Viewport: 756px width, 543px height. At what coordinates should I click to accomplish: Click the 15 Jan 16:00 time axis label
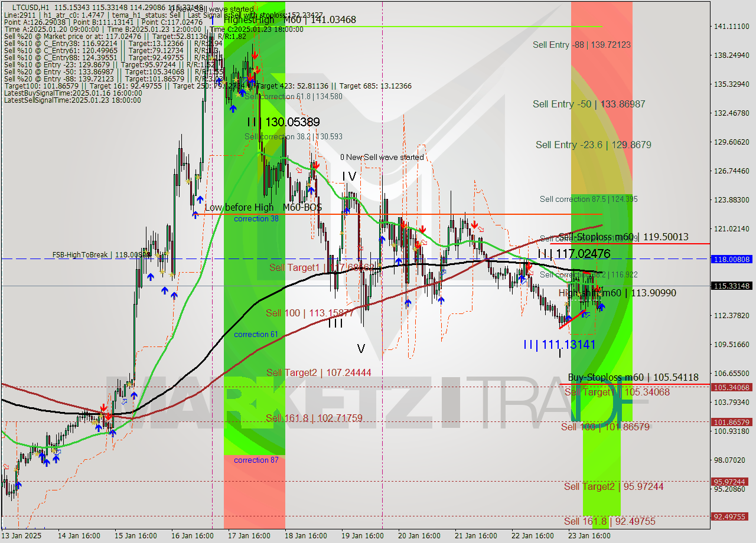coord(136,536)
